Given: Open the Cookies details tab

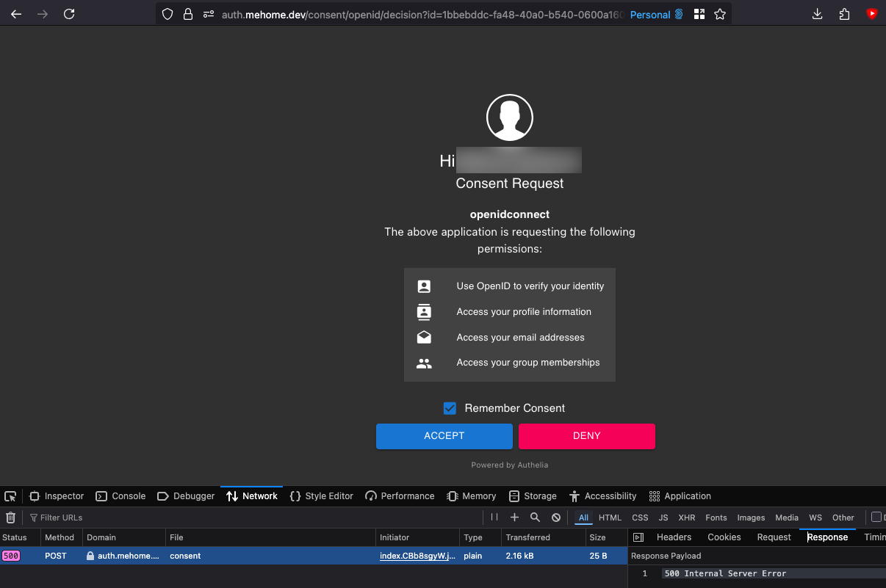Looking at the screenshot, I should tap(724, 537).
